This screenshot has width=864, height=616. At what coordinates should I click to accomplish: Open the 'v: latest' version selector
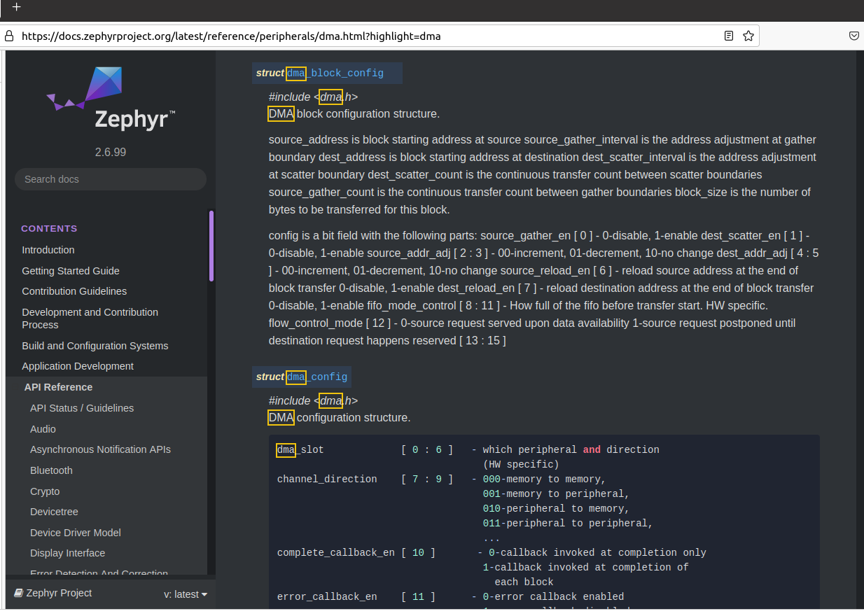[x=186, y=594]
